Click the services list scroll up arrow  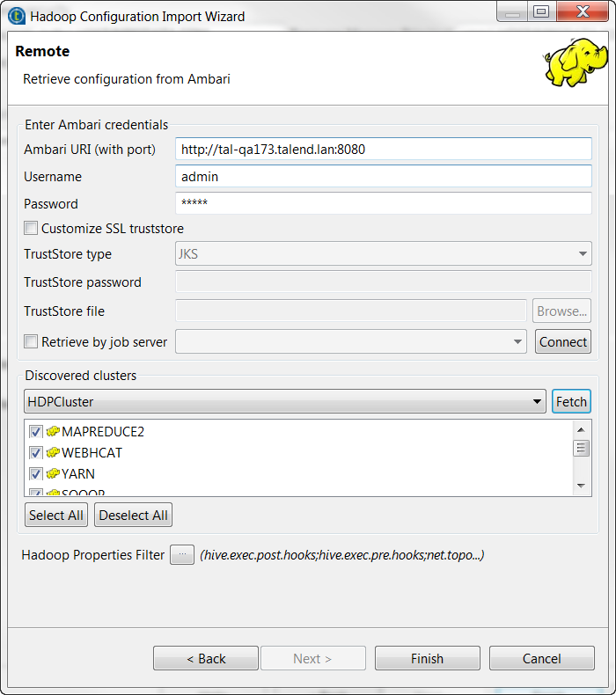582,430
